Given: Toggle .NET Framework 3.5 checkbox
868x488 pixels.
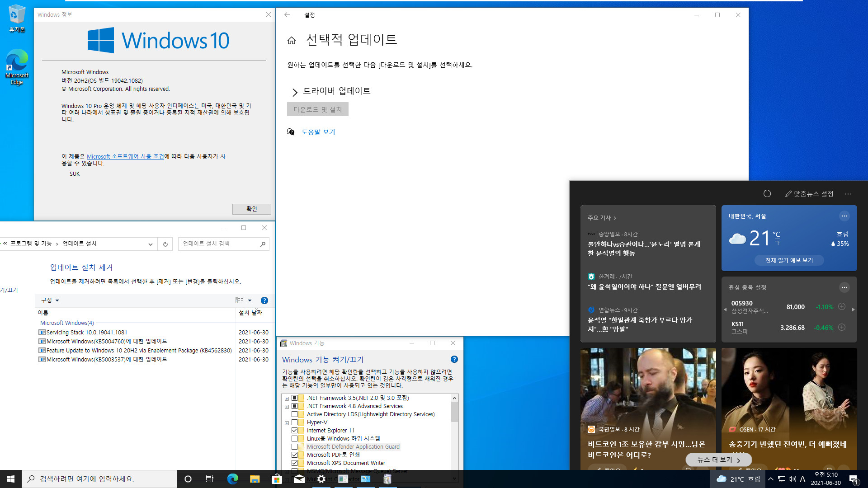Looking at the screenshot, I should tap(294, 398).
